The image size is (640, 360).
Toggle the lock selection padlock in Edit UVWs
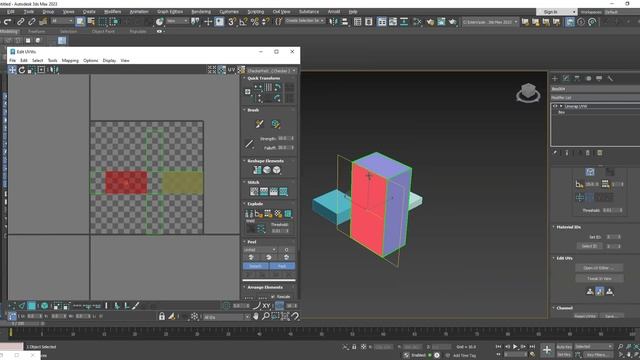point(162,316)
